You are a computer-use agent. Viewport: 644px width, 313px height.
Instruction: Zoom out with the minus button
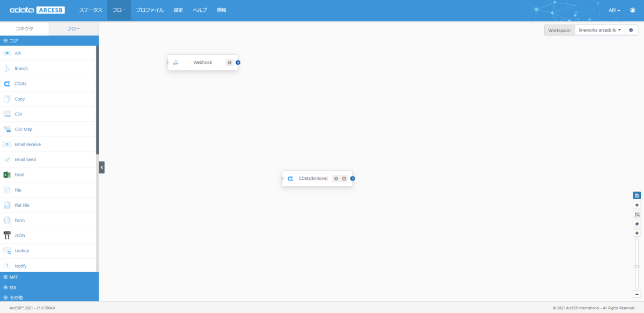coord(637,294)
